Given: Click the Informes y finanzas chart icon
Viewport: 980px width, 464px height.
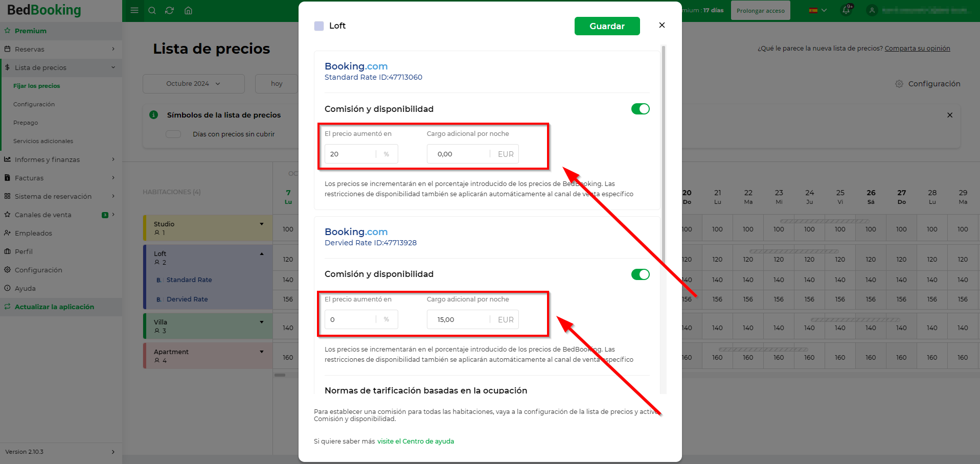Looking at the screenshot, I should point(8,159).
